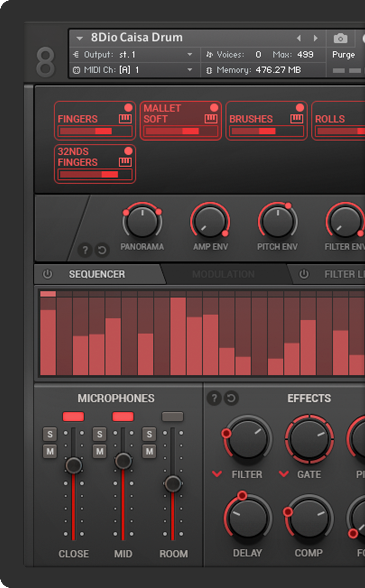
Task: Click the Voices icon
Action: pos(209,54)
